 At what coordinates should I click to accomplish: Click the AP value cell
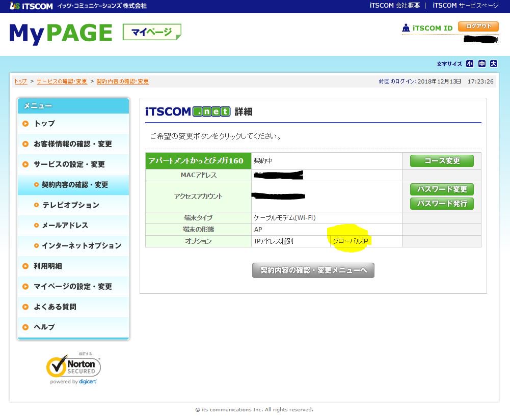327,230
